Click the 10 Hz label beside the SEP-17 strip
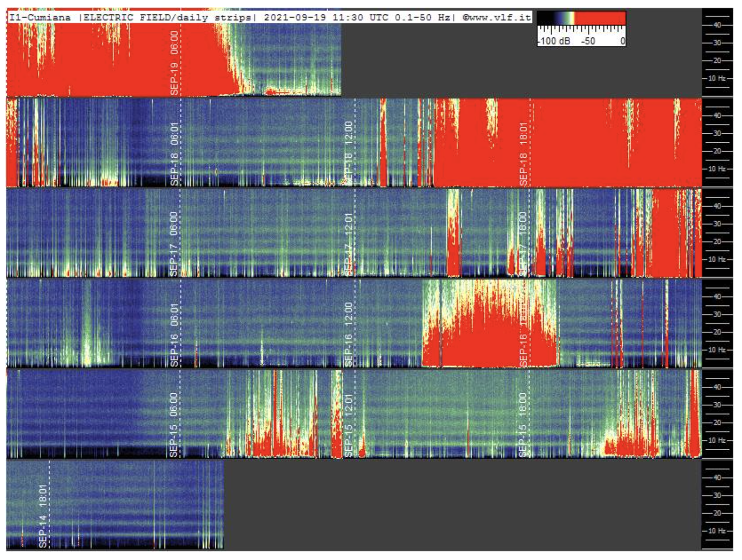The image size is (742, 560). (717, 260)
